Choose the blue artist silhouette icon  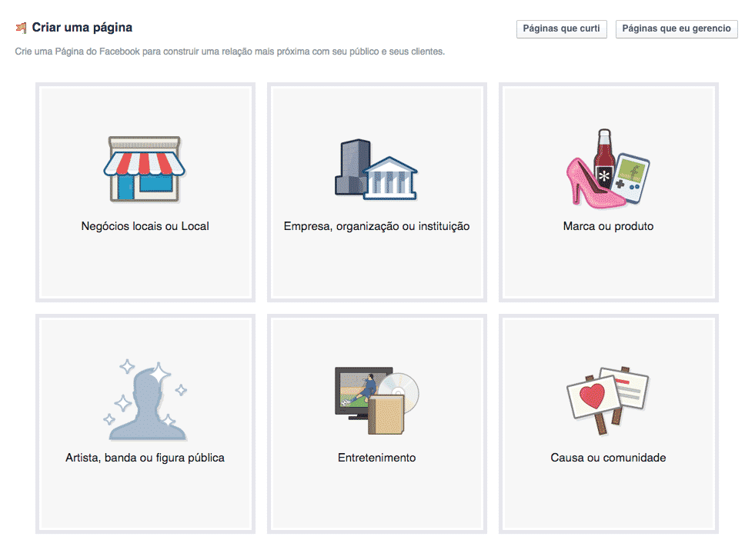(x=145, y=402)
